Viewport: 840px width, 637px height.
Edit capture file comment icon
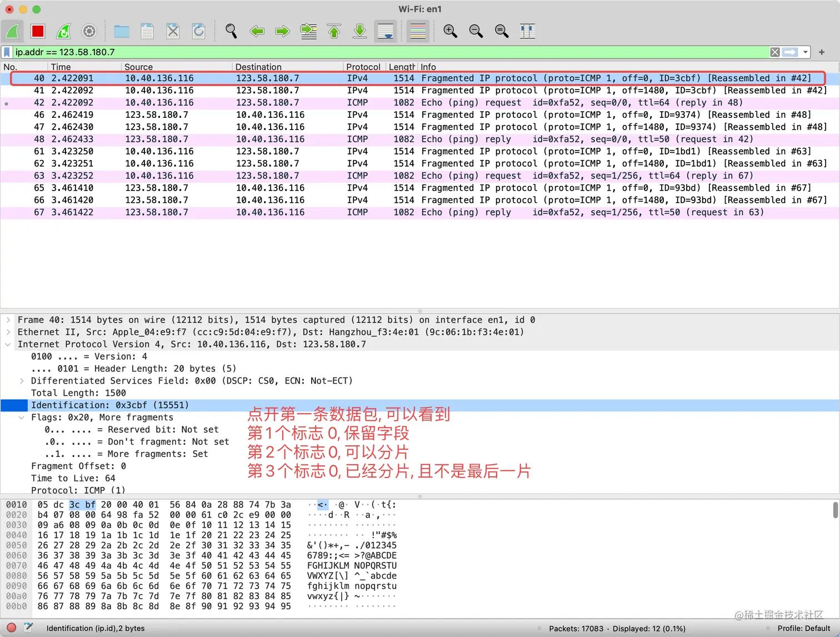(x=28, y=628)
